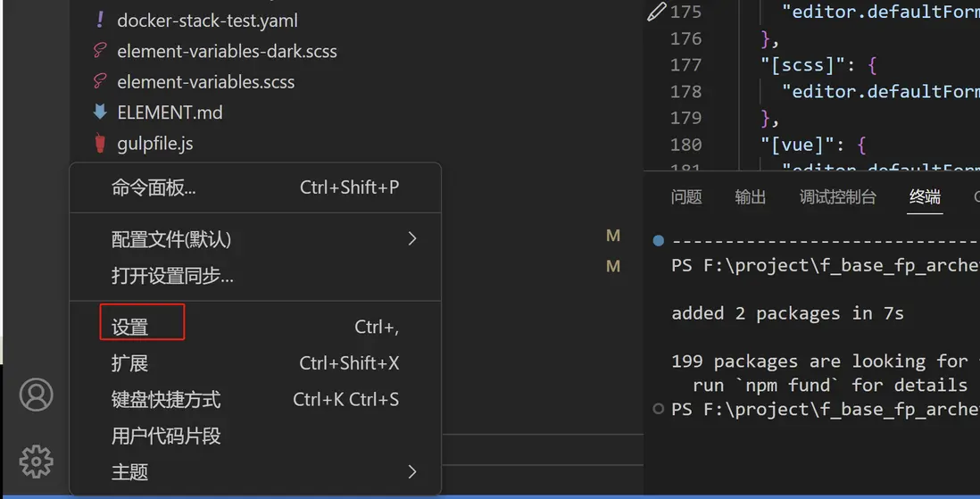Select the 终端 panel tab
Screen dimensions: 980x499
[925, 197]
